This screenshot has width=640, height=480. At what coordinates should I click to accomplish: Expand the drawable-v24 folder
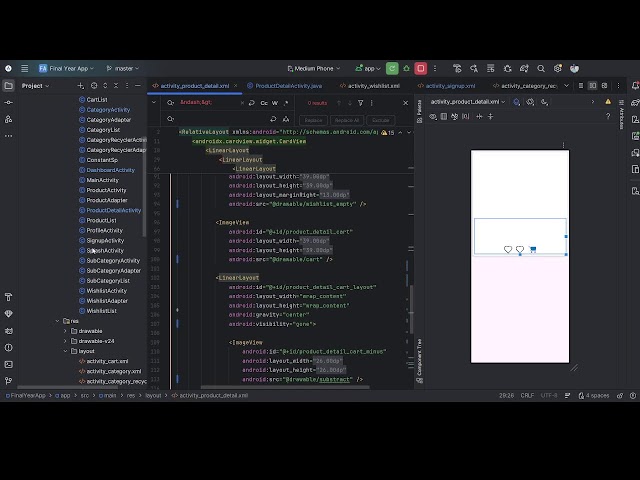click(65, 341)
